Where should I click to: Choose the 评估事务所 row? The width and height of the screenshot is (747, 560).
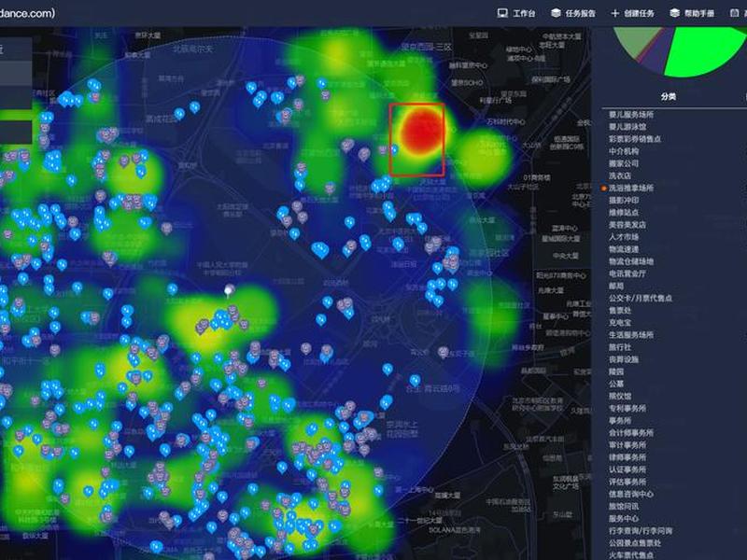pos(627,482)
